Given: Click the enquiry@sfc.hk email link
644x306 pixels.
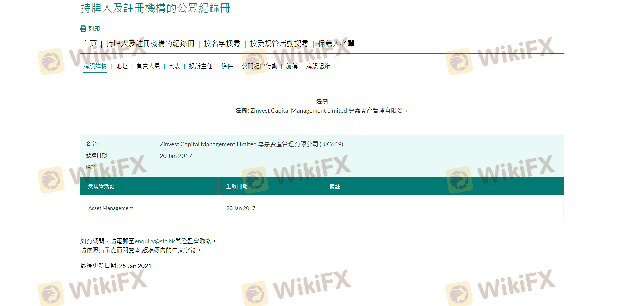Looking at the screenshot, I should point(155,241).
